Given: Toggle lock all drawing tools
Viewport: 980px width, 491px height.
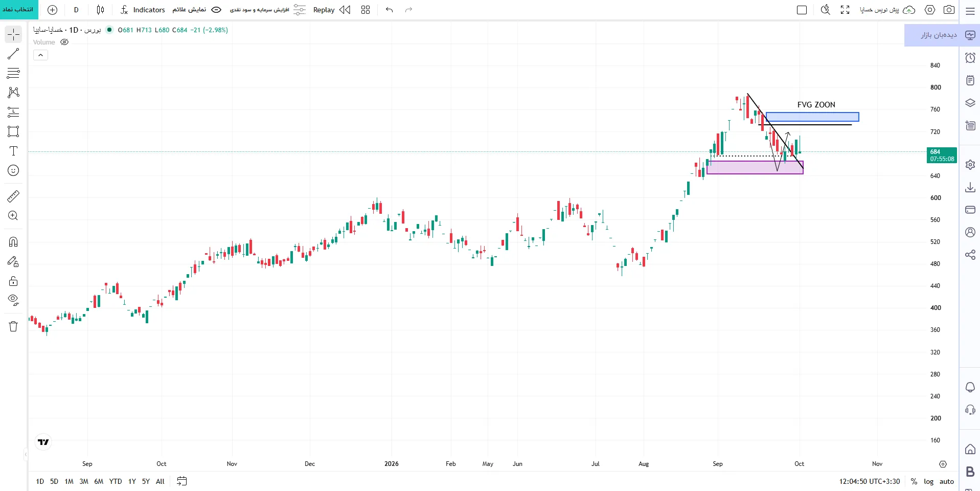Looking at the screenshot, I should pyautogui.click(x=13, y=281).
